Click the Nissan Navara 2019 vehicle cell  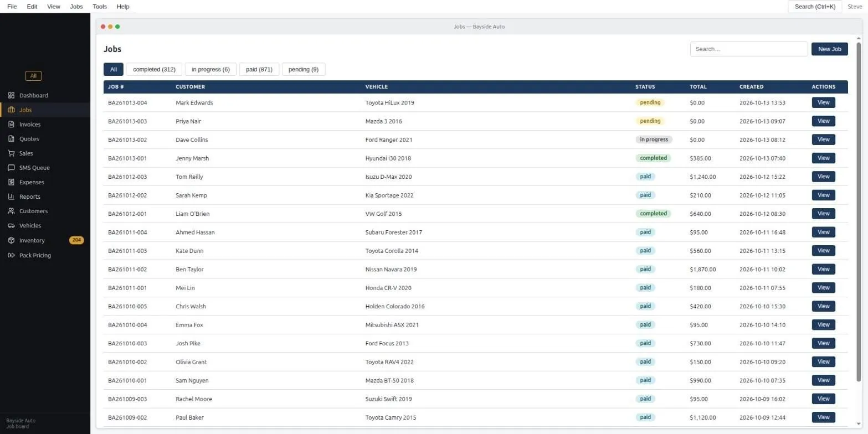[391, 269]
